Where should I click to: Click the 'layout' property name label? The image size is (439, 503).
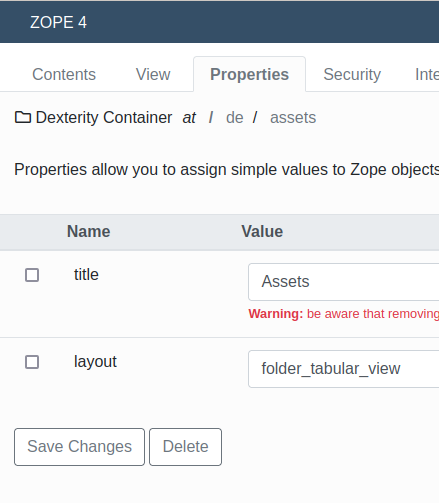pos(95,362)
